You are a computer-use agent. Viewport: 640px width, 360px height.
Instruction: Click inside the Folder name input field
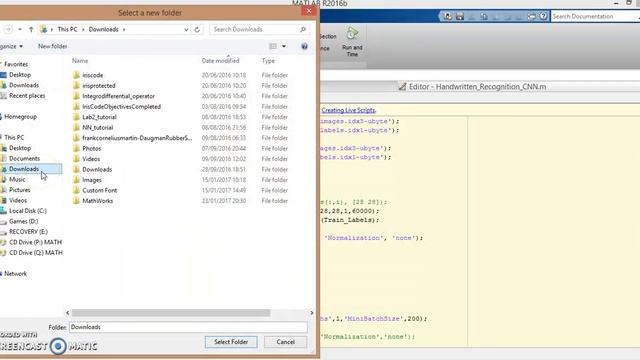(x=188, y=327)
